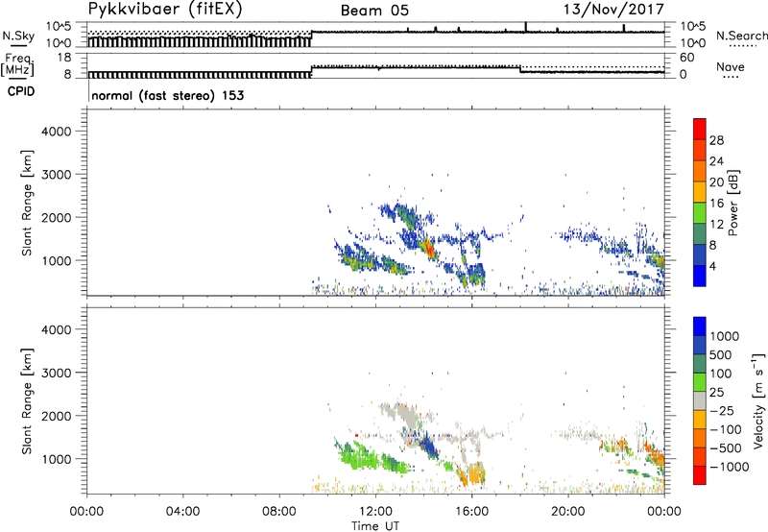Click the 'Pykkvibaer (fitEX)' title text
The image size is (768, 532).
(165, 9)
